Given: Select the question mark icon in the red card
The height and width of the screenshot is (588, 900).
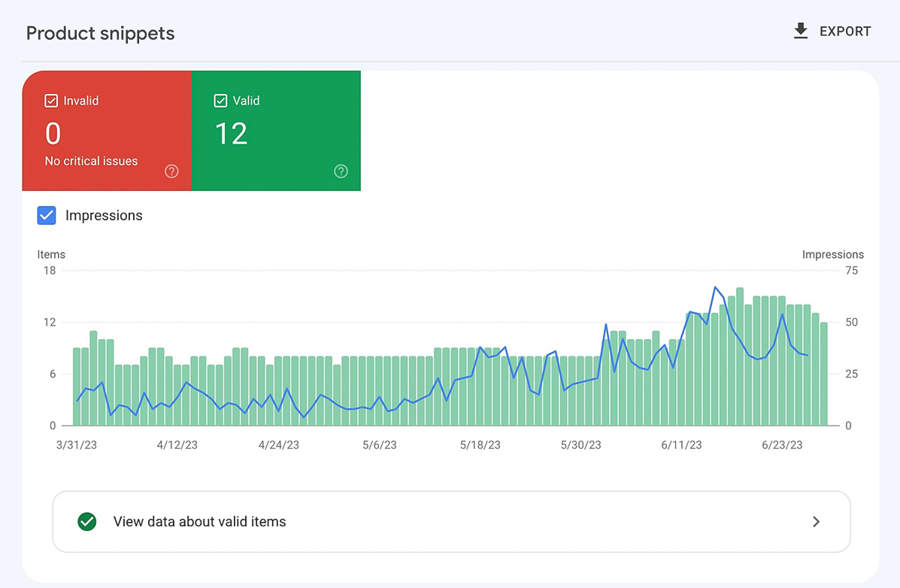Looking at the screenshot, I should click(x=171, y=171).
